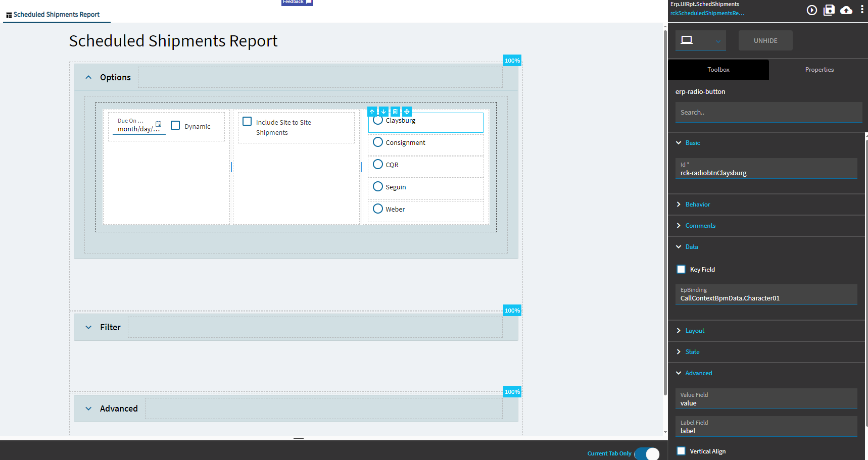
Task: Select the Weber radio button
Action: pos(378,209)
